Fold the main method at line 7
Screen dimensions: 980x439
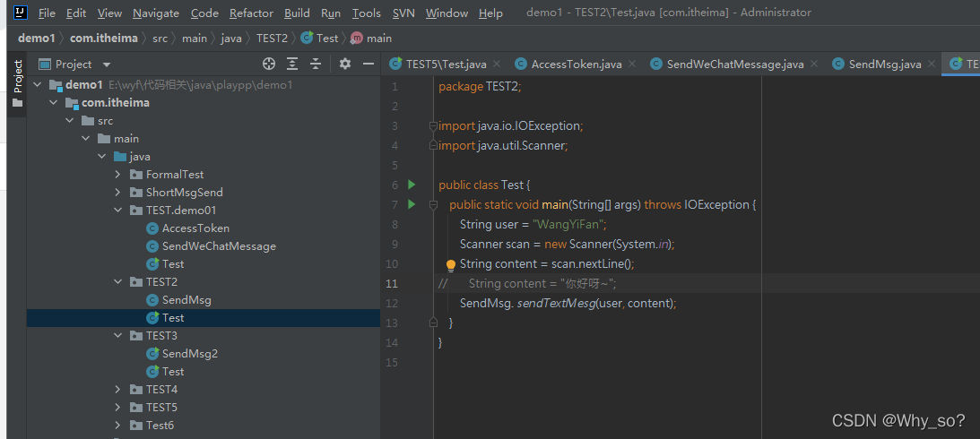pos(433,205)
